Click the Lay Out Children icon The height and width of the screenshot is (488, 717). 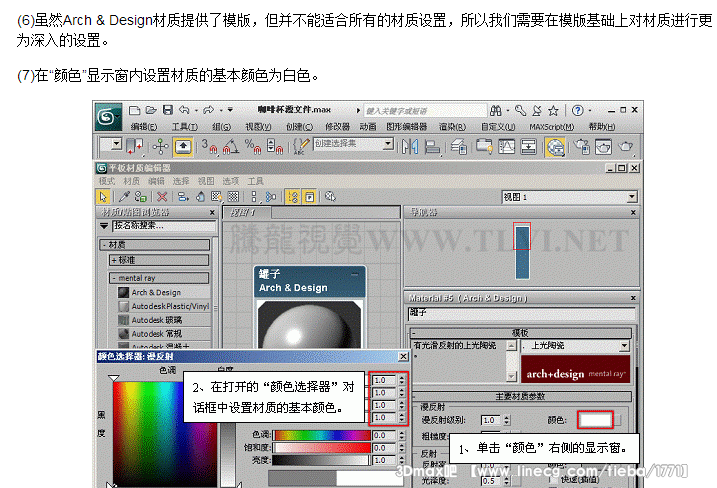click(271, 197)
